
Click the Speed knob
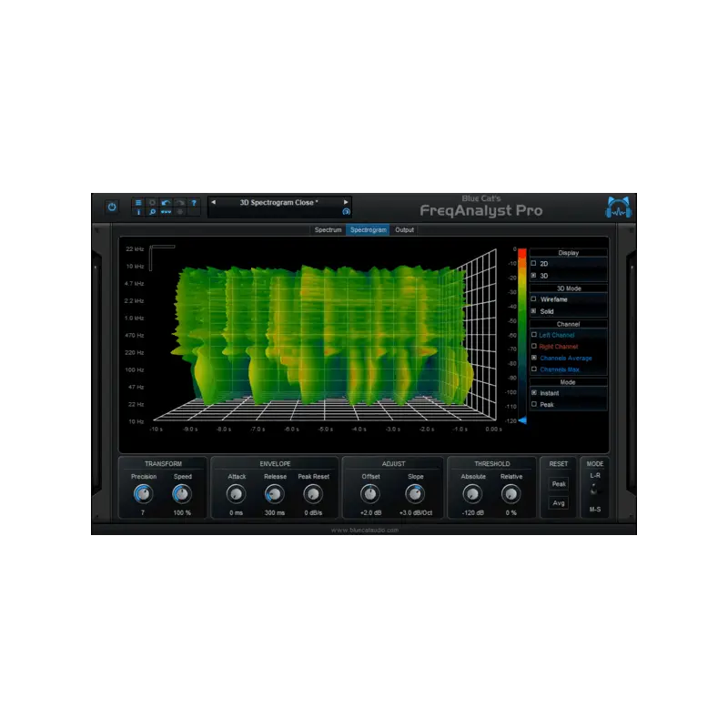(x=181, y=494)
